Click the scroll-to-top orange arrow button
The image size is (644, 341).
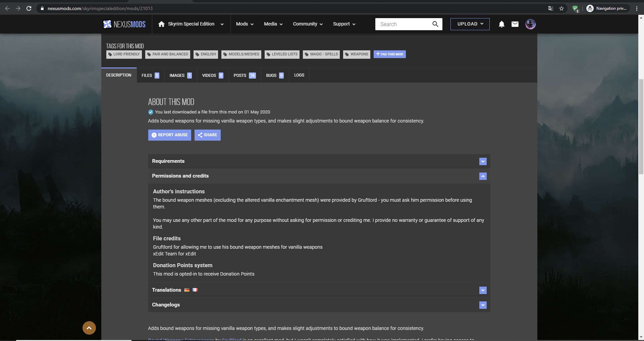[x=89, y=328]
